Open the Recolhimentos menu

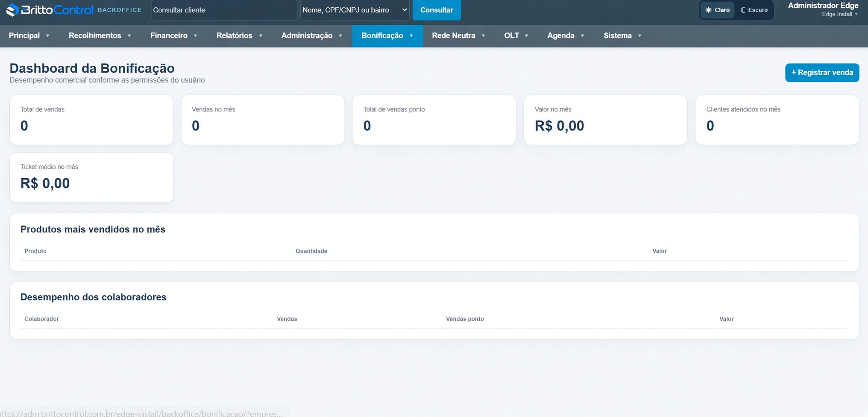(x=100, y=35)
